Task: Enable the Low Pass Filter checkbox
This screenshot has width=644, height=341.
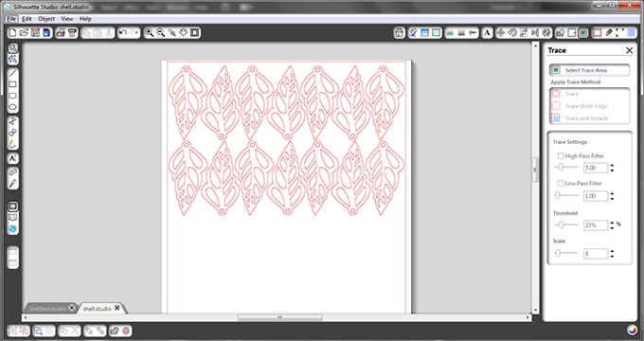Action: (x=561, y=183)
